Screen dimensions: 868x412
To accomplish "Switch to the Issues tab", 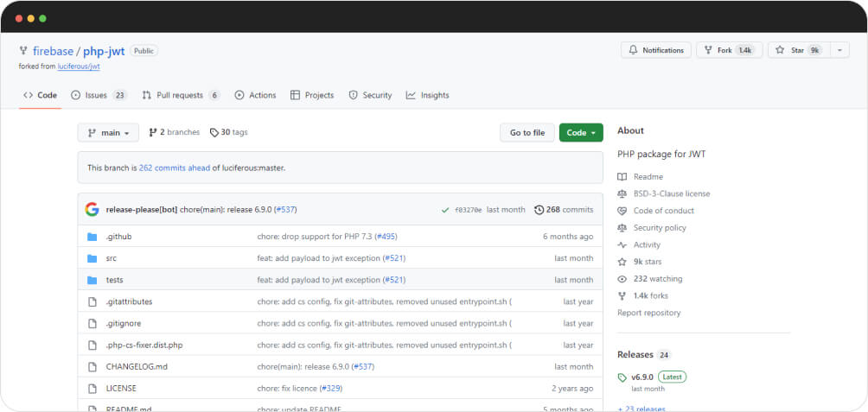I will point(99,95).
